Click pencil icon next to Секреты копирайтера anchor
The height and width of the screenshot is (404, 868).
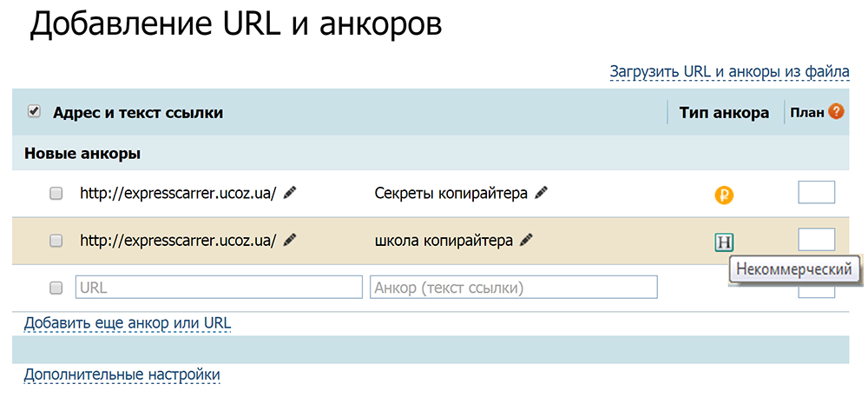542,193
